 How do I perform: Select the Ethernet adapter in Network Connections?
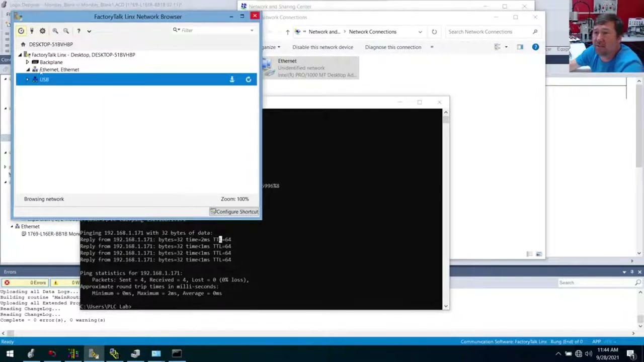310,68
